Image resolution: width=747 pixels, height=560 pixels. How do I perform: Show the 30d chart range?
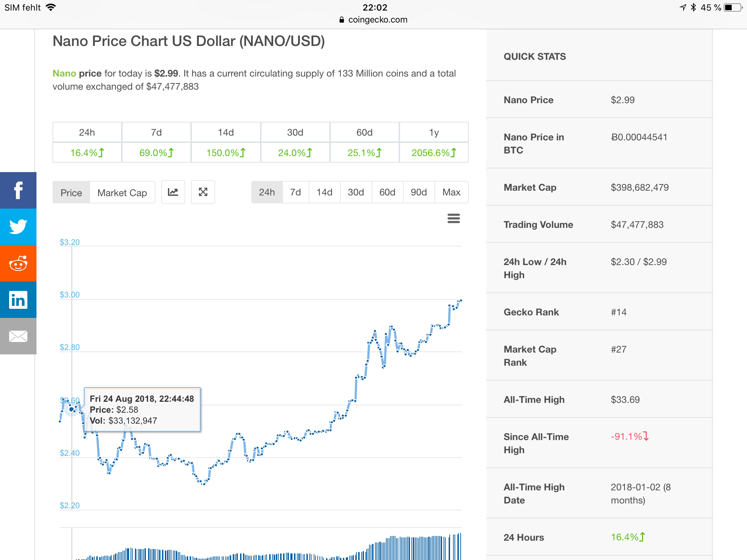tap(356, 192)
